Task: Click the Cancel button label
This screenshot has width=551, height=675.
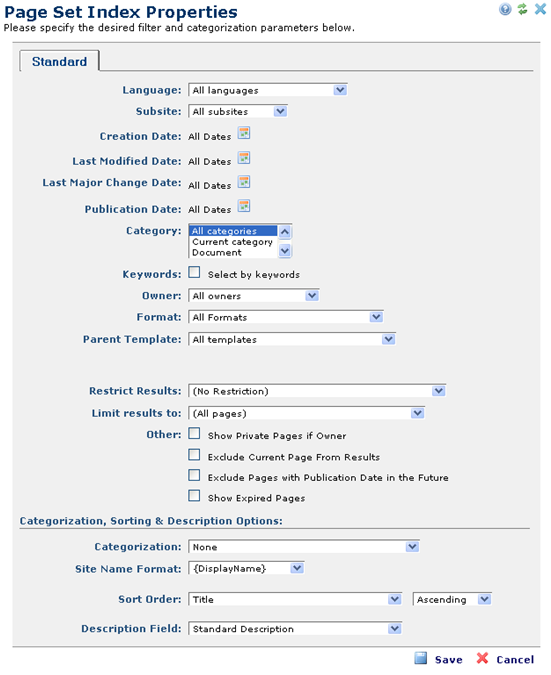Action: (515, 660)
